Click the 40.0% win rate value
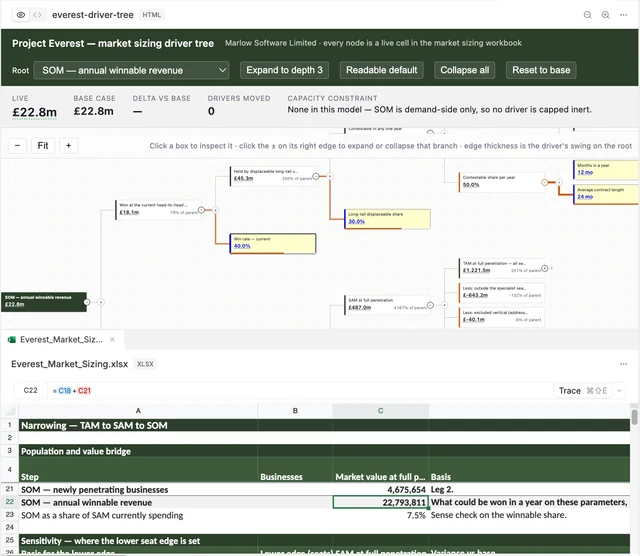The width and height of the screenshot is (640, 556). [x=242, y=246]
